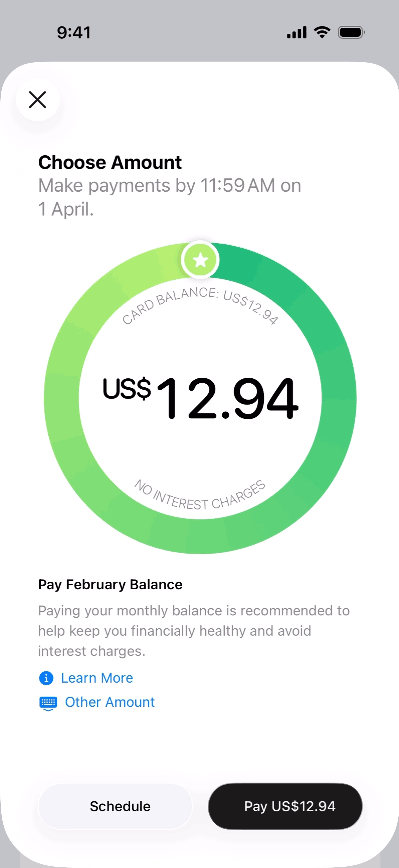Tap the large US$12.94 amount in the ring
Viewport: 399px width, 868px height.
pos(200,398)
